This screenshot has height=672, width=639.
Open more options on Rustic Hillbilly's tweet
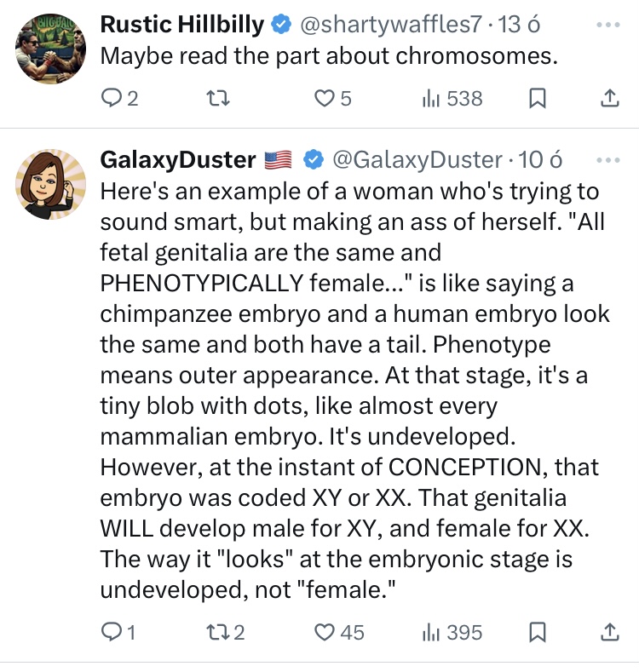607,25
